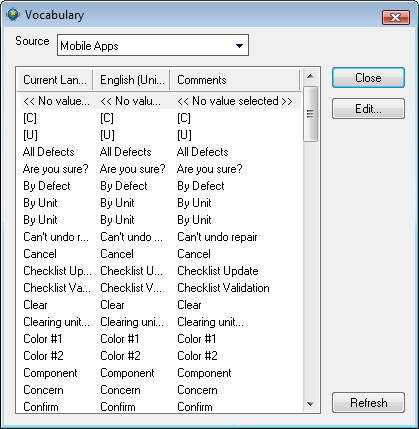Pick the Component vocabulary entry
Screen dimensions: 419x429
click(161, 373)
